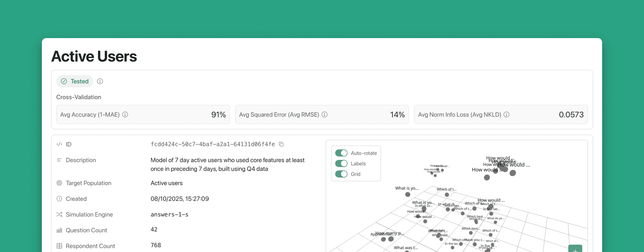644x252 pixels.
Task: Click the bar chart icon beside Question Count
Action: pyautogui.click(x=59, y=230)
